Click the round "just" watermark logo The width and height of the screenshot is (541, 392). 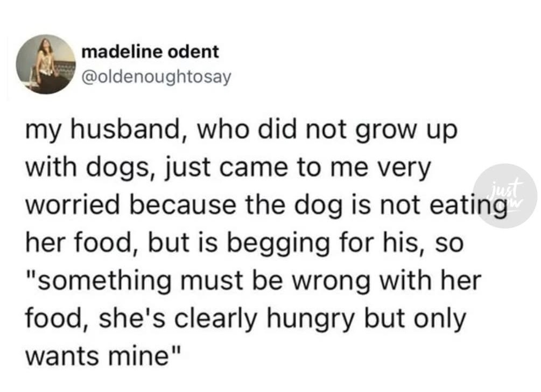click(x=507, y=195)
